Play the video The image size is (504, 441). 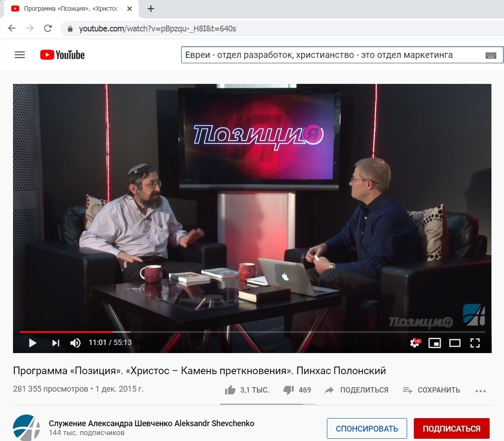pos(32,343)
